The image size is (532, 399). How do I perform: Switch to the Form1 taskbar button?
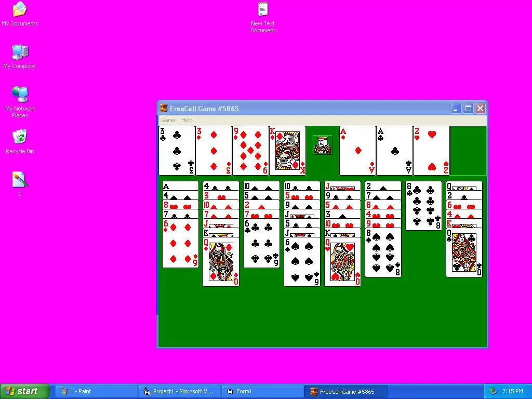pyautogui.click(x=262, y=391)
